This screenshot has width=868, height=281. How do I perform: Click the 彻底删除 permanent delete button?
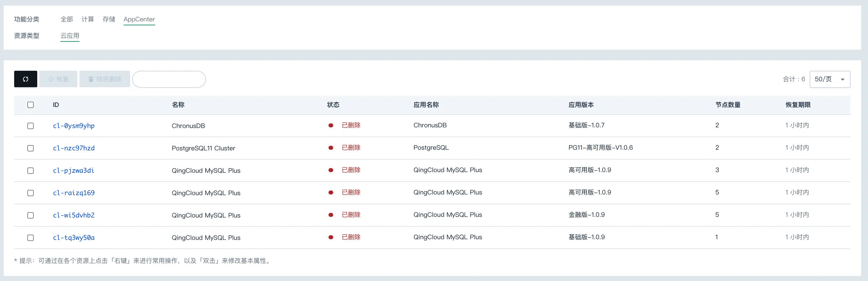pos(105,79)
